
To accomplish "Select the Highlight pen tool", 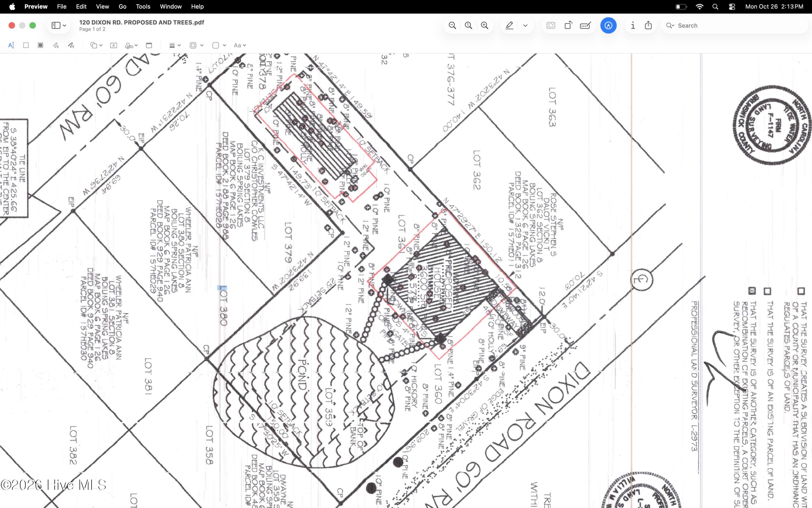I will pyautogui.click(x=509, y=25).
